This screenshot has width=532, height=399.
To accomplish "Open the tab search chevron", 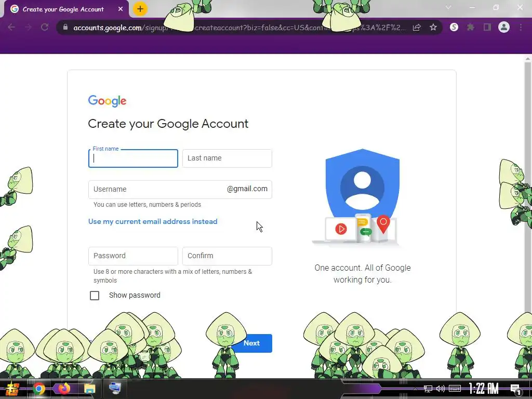I will [x=448, y=7].
